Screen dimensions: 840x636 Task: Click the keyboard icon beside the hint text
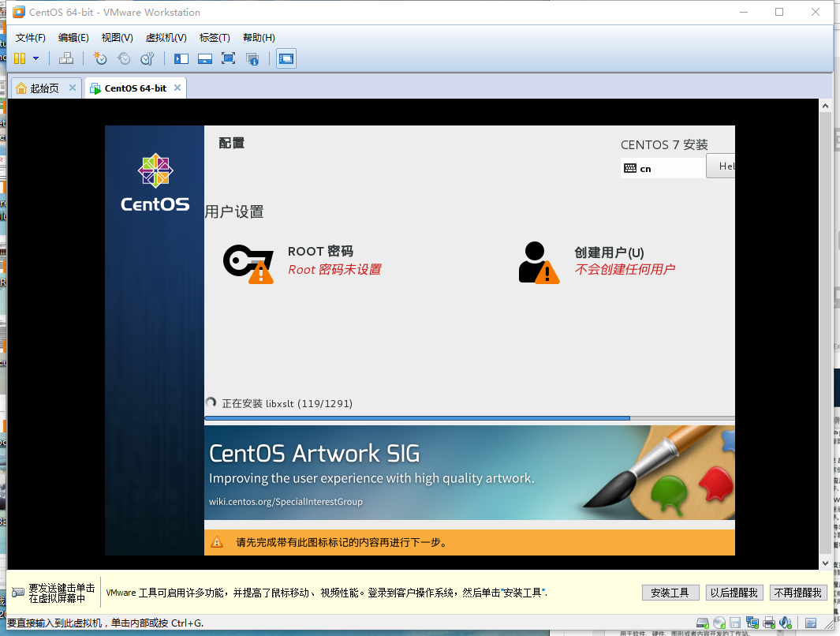(x=17, y=593)
